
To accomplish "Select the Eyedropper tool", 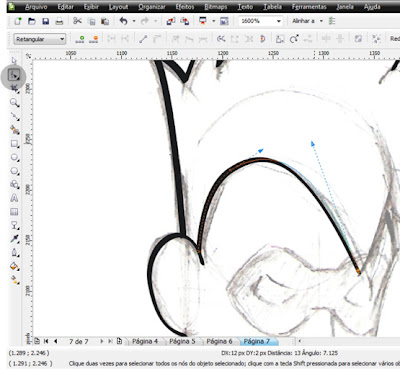I will coord(14,239).
